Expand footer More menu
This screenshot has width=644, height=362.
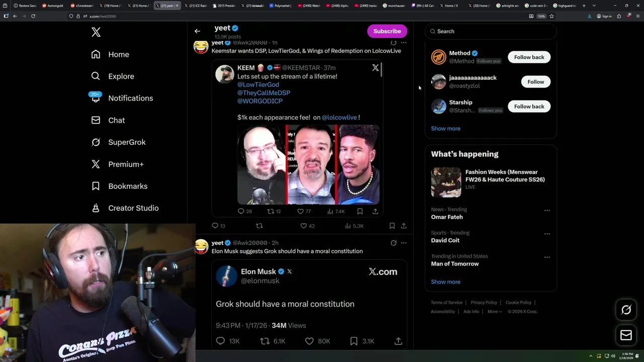pos(494,311)
